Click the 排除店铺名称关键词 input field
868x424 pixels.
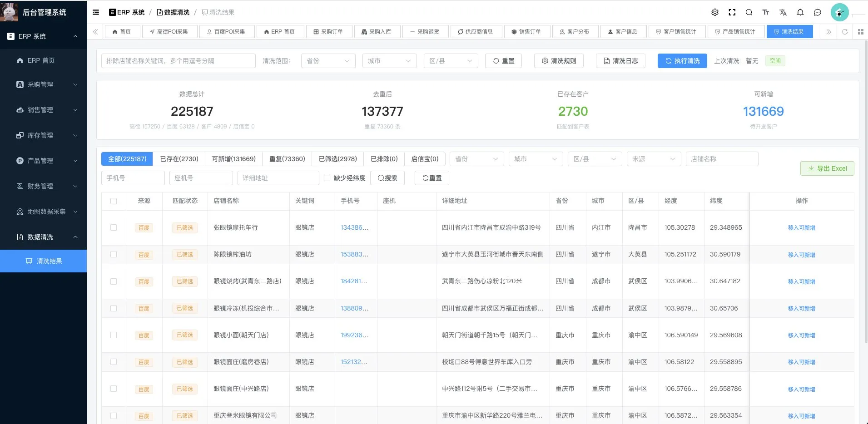click(x=179, y=61)
